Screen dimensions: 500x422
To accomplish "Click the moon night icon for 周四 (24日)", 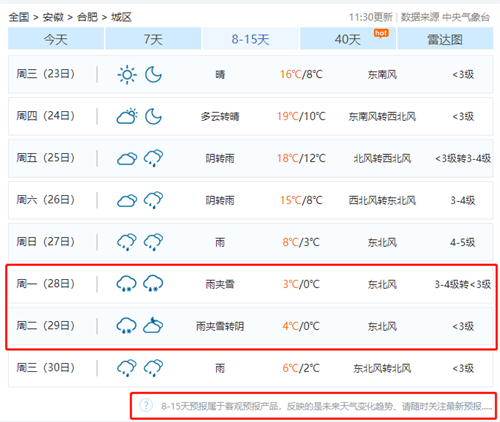I will tap(153, 116).
